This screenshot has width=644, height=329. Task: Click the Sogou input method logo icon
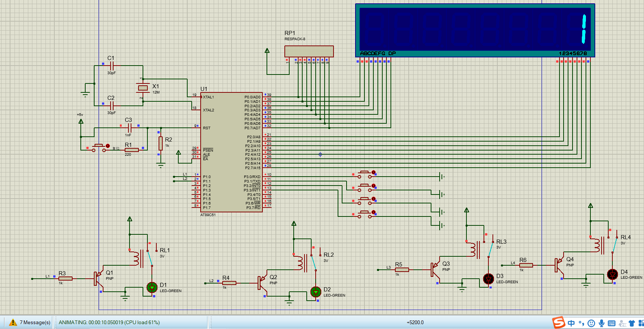[x=559, y=322]
